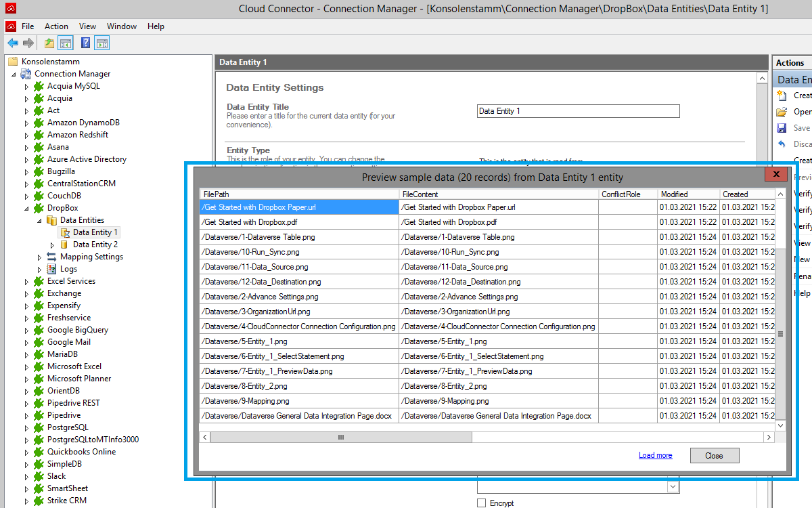Click the Load more link
Image resolution: width=812 pixels, height=508 pixels.
coord(655,456)
